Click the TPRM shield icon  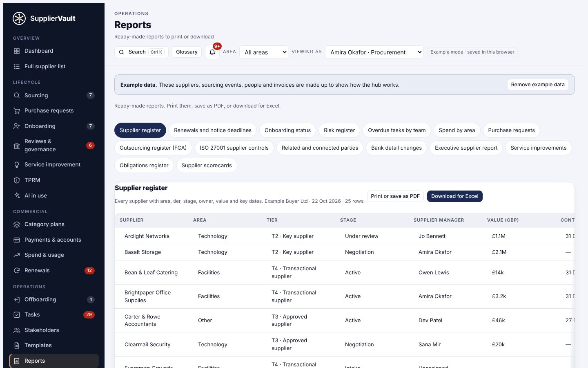[17, 180]
